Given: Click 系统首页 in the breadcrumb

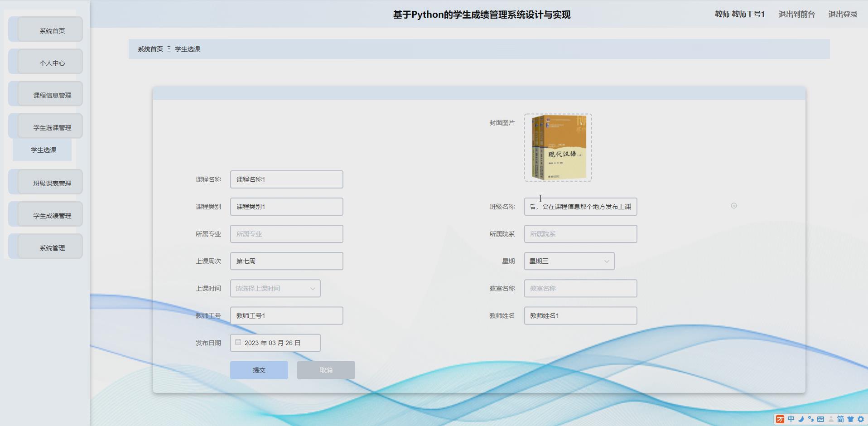Looking at the screenshot, I should (149, 49).
